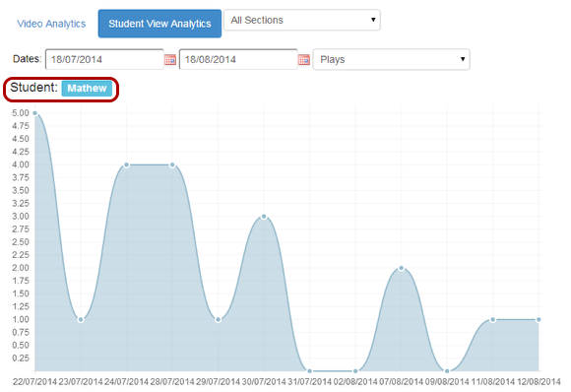Select the 29/07/2014 data point at 1.00
This screenshot has height=392, width=571.
click(219, 320)
